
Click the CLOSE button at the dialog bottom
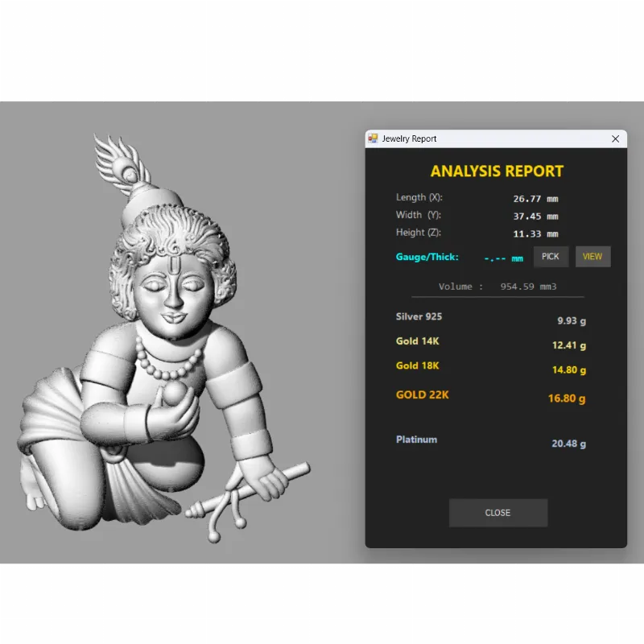(497, 513)
